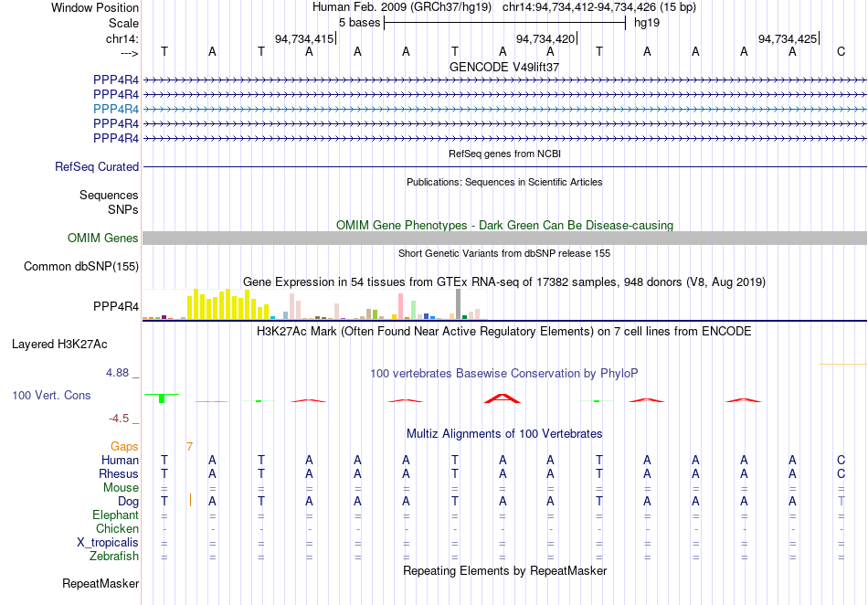Click the RefSeq genes from NCBI title

pyautogui.click(x=505, y=154)
